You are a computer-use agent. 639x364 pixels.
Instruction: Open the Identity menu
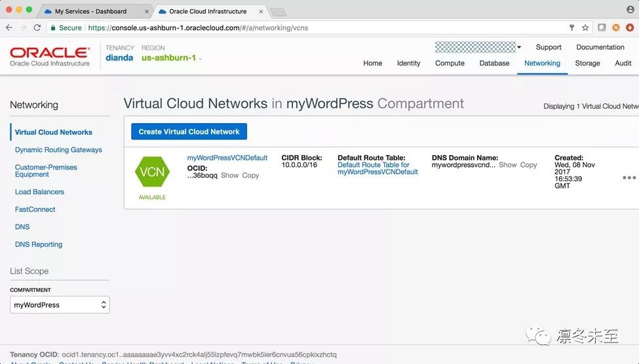click(408, 63)
